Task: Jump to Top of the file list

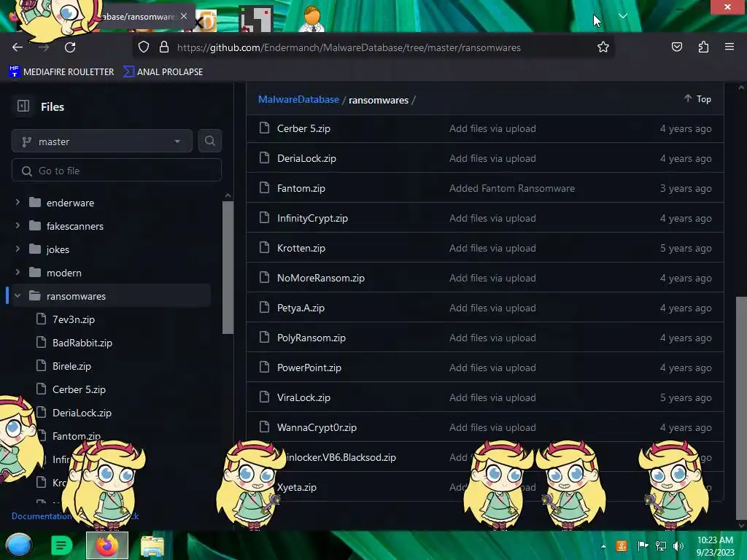Action: click(698, 98)
